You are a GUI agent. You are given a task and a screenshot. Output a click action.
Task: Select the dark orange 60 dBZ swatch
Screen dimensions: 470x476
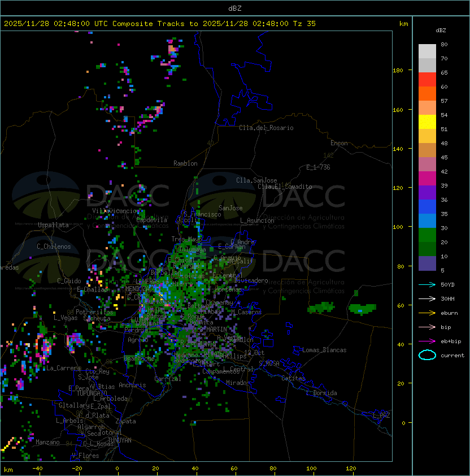point(427,93)
